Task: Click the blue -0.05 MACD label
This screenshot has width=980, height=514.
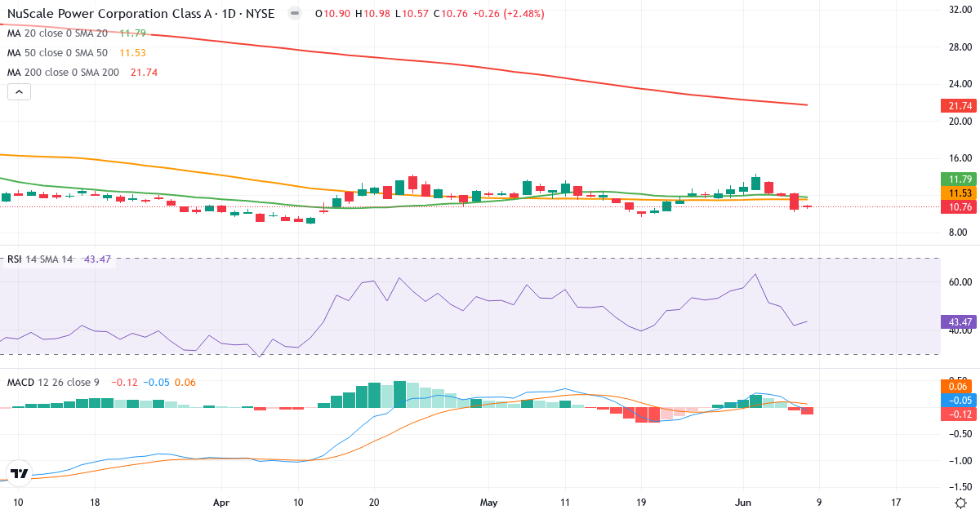Action: click(x=960, y=400)
